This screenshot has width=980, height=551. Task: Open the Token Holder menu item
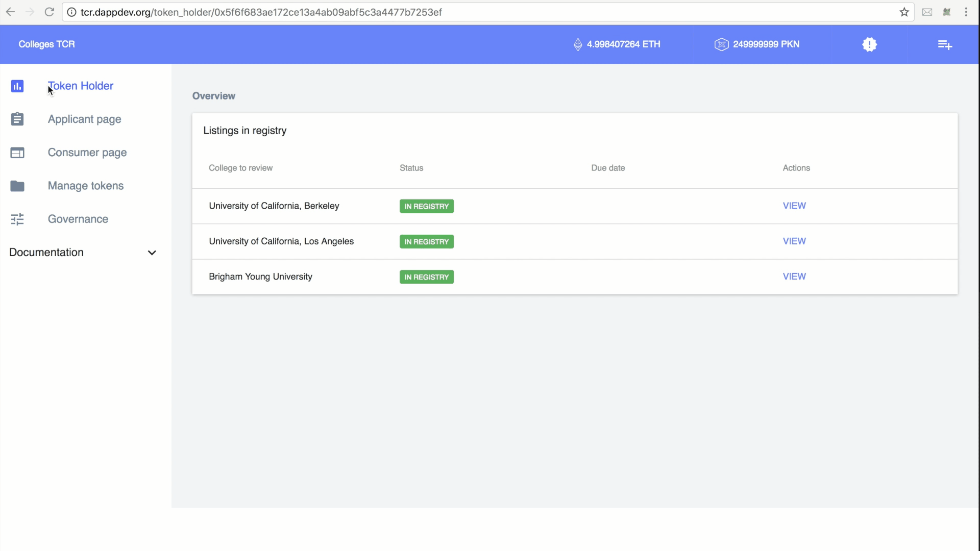pos(81,86)
